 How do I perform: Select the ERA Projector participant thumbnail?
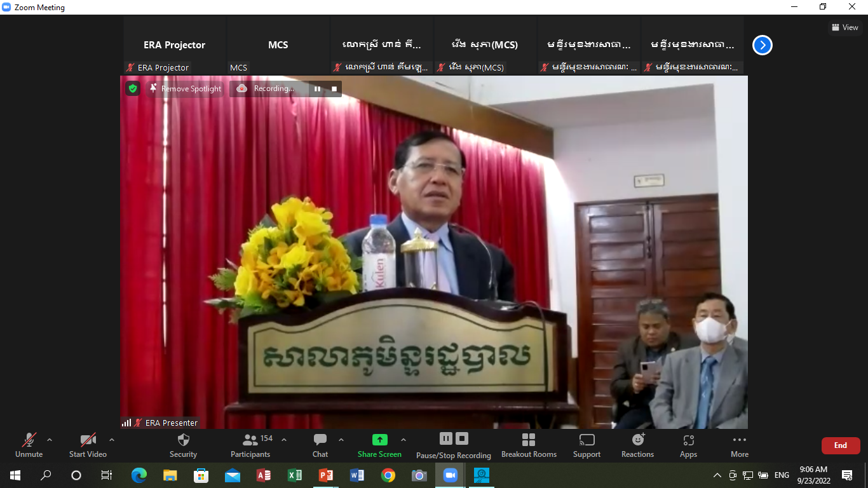click(174, 45)
